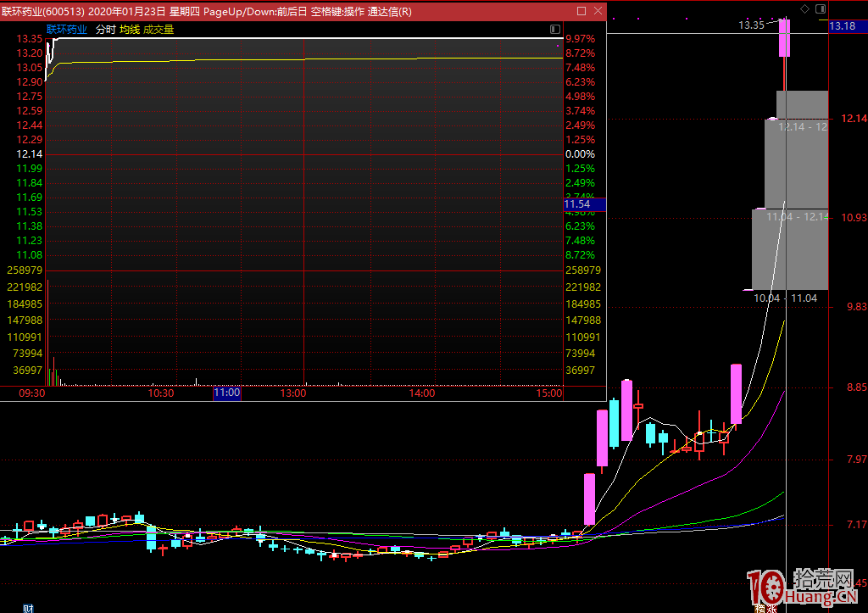
Task: Click the 财 finance marker at bottom left
Action: (x=28, y=608)
